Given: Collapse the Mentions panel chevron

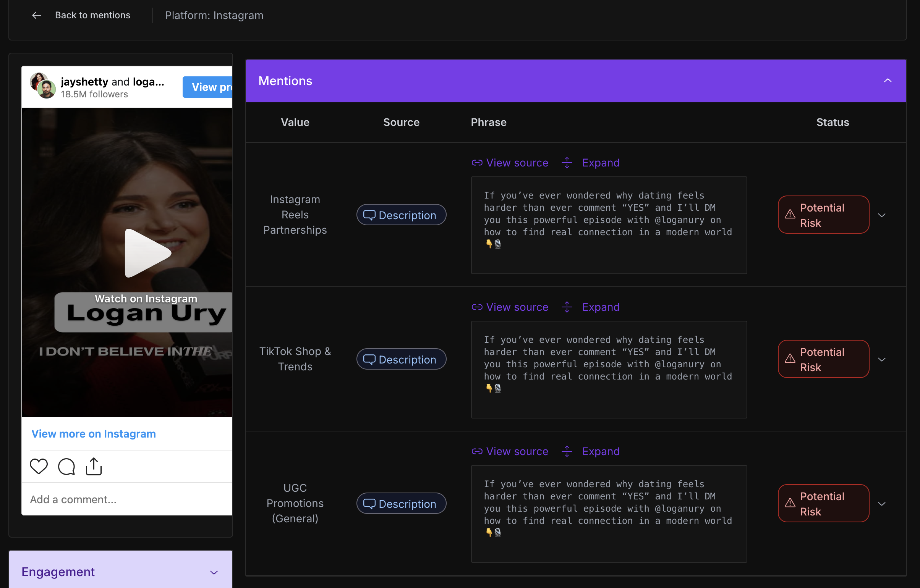Looking at the screenshot, I should 888,81.
